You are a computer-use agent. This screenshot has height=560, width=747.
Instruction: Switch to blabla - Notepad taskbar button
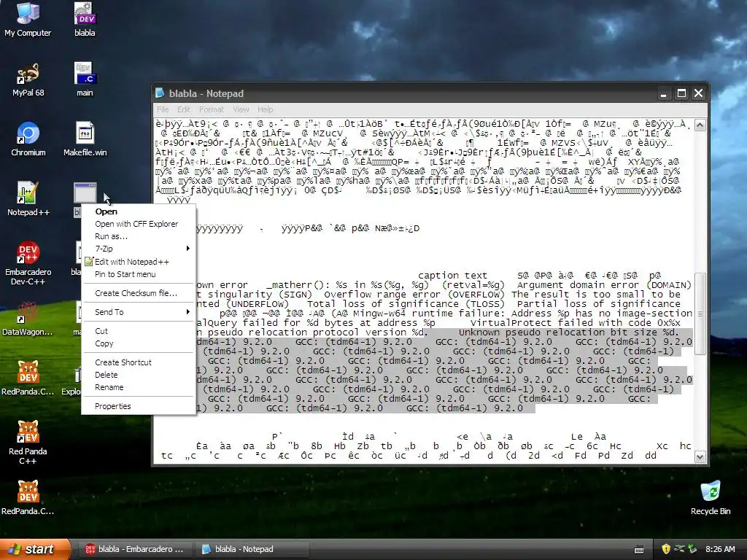(252, 549)
